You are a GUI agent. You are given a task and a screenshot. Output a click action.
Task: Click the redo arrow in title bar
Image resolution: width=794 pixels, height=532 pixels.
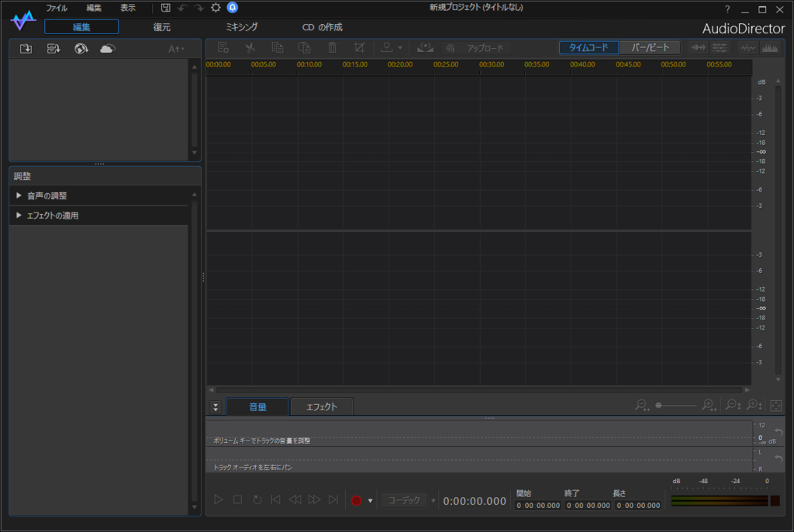(199, 8)
